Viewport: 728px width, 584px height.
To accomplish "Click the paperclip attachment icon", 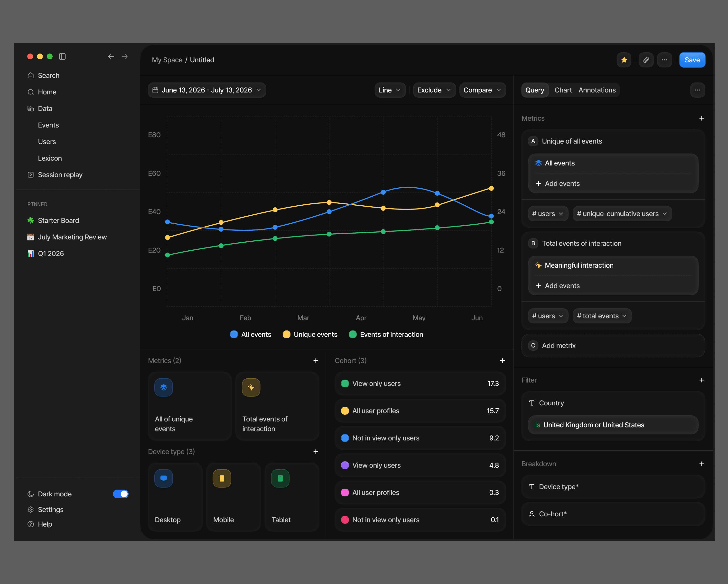I will pos(646,60).
